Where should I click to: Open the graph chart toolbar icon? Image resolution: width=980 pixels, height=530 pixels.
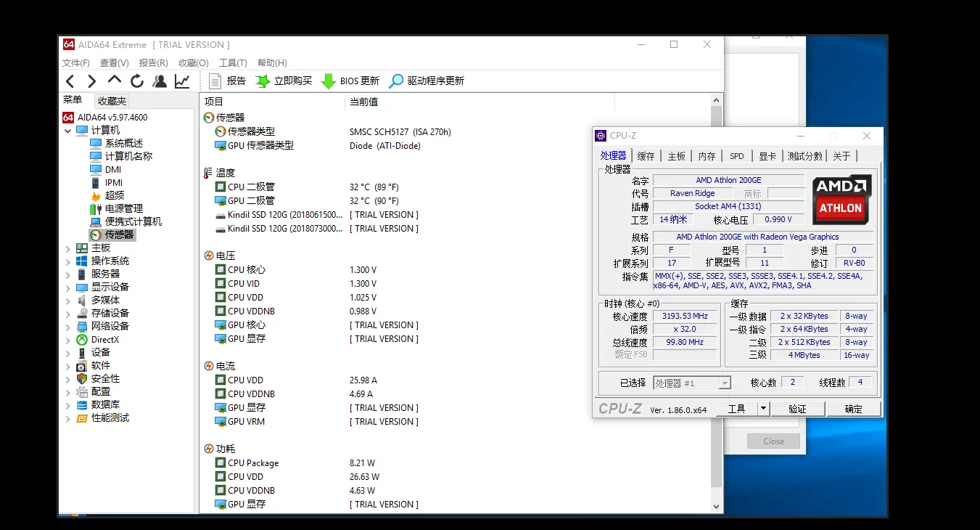[182, 81]
